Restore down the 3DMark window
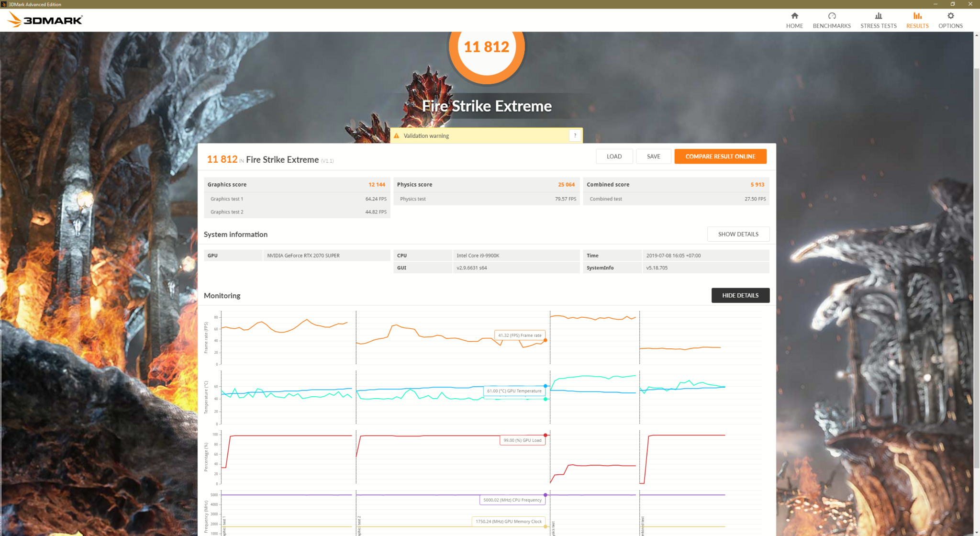Screen dimensions: 980x536 coord(953,4)
